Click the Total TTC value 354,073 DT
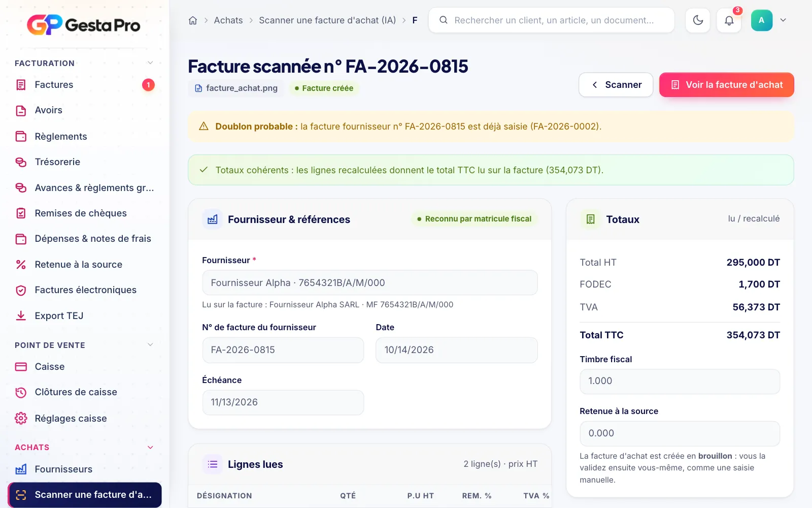Image resolution: width=812 pixels, height=508 pixels. coord(753,335)
